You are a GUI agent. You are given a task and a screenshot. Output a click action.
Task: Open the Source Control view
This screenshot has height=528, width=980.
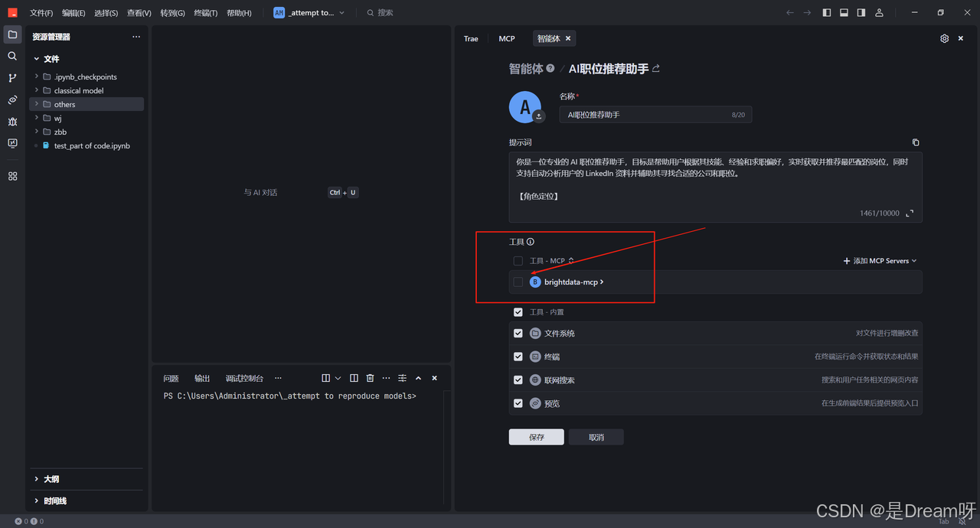[12, 78]
